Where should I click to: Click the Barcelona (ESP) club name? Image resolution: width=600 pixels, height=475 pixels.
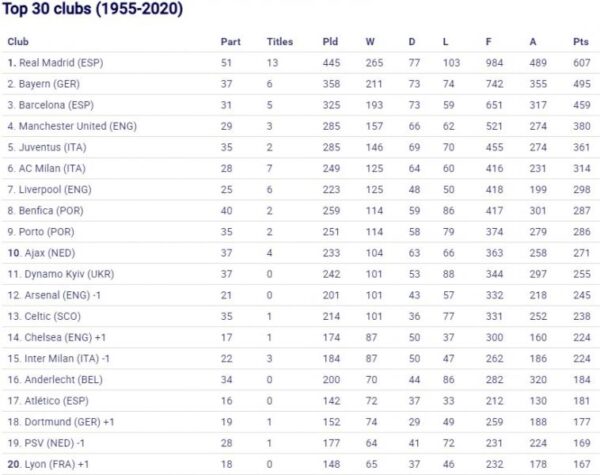point(56,105)
